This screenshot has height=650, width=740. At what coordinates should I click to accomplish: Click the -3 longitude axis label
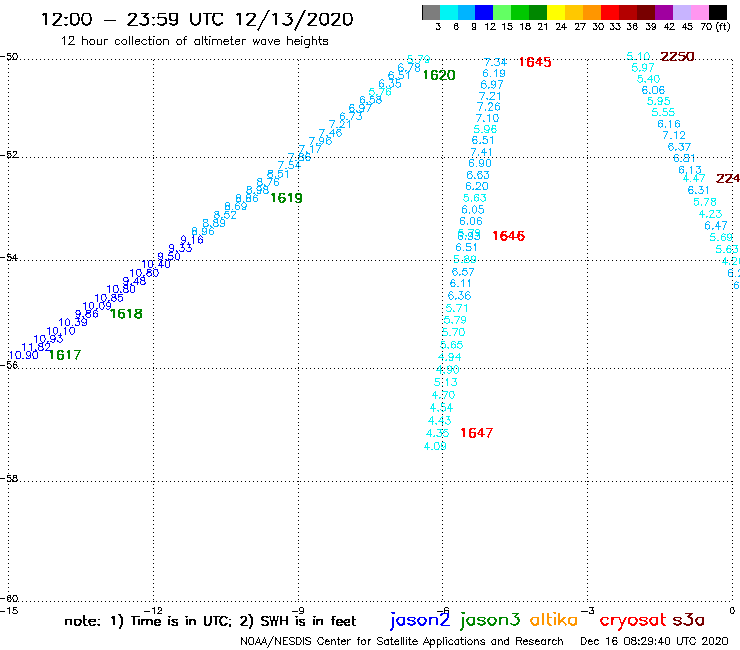click(588, 611)
